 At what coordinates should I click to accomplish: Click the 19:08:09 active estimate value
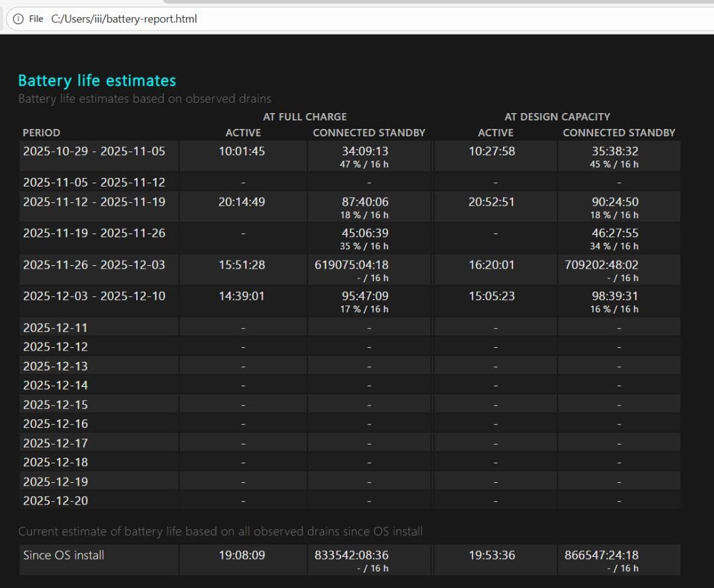pyautogui.click(x=242, y=555)
